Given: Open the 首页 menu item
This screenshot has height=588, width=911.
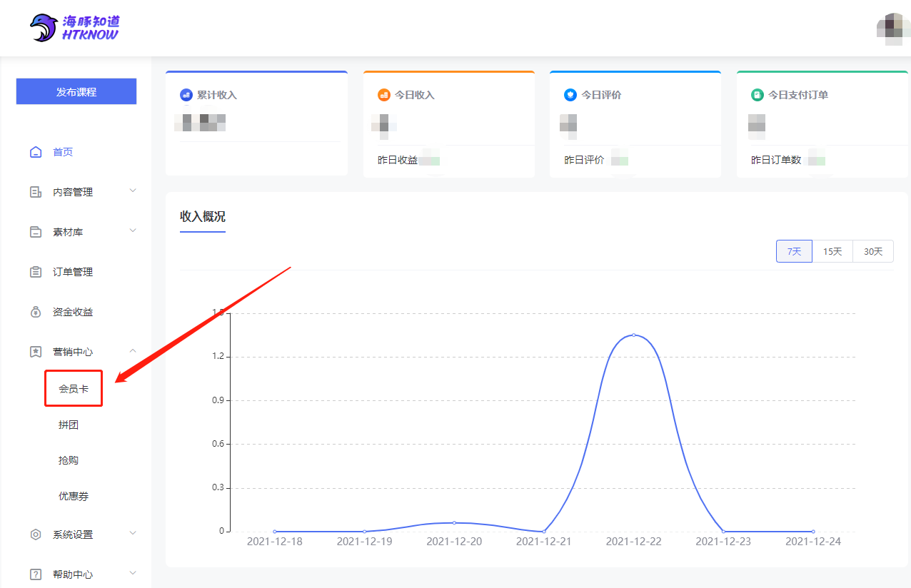Looking at the screenshot, I should click(x=63, y=152).
